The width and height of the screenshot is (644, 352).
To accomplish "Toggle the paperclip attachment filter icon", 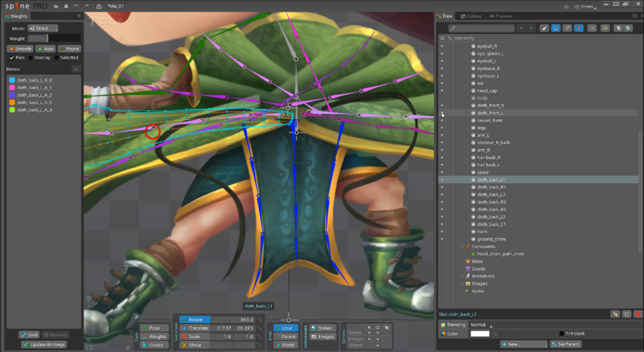I will 567,28.
